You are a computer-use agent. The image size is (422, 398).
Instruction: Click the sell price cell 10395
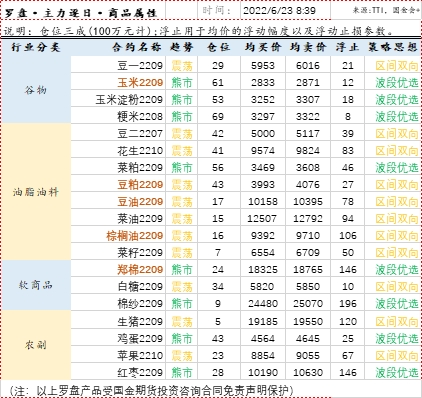(x=308, y=202)
